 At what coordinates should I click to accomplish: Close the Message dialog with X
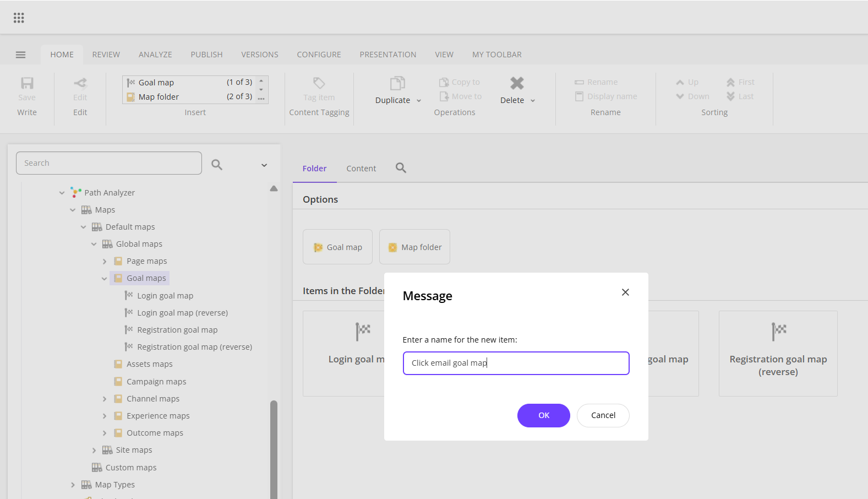[x=625, y=292]
